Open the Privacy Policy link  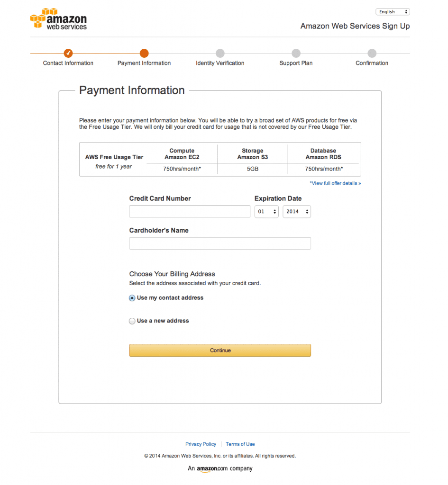click(201, 444)
